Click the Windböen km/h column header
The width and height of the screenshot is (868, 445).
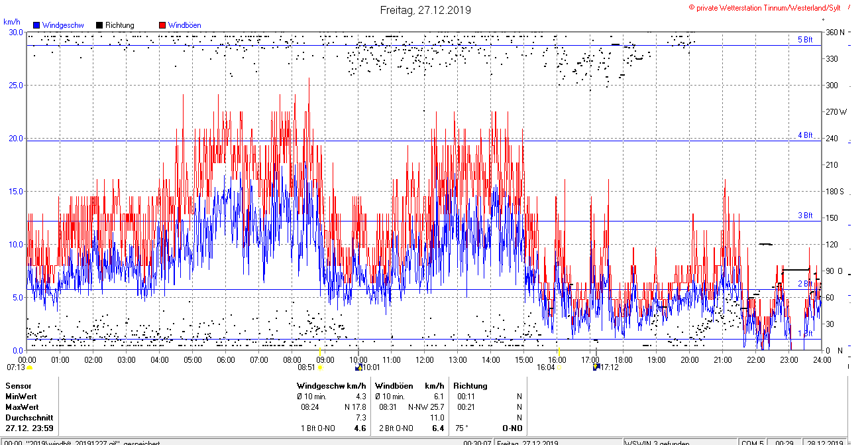click(x=409, y=385)
